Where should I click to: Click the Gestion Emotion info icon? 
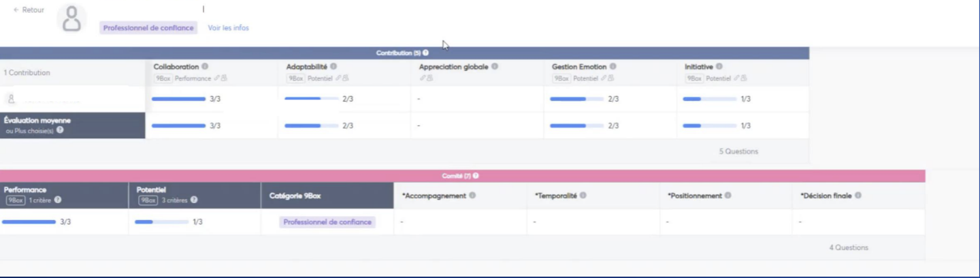click(613, 67)
